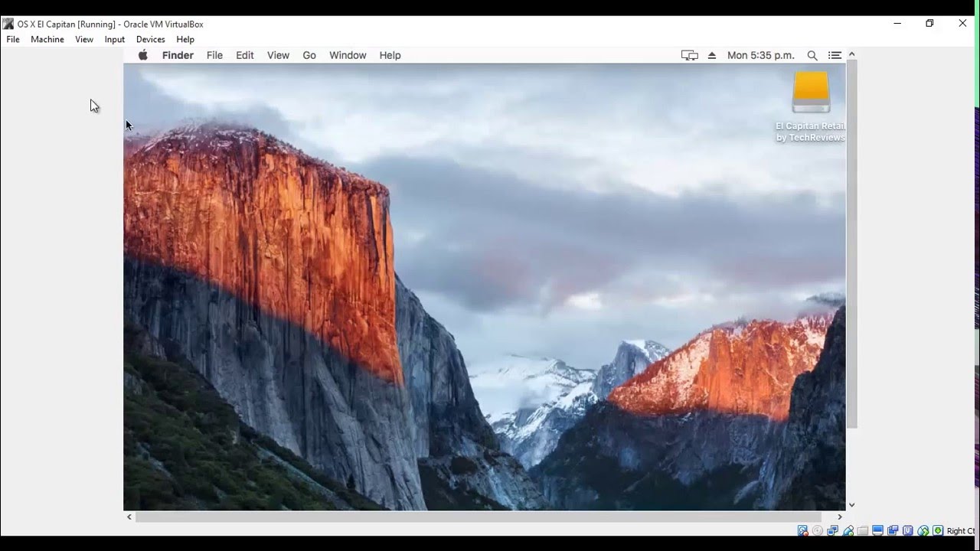Screen dimensions: 980x551
Task: Restore down the VirtualBox window
Action: point(929,24)
